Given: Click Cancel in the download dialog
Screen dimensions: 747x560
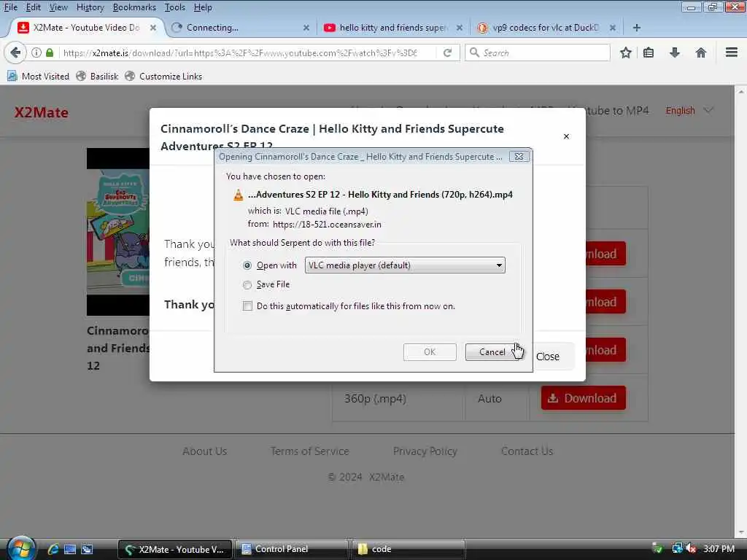Looking at the screenshot, I should pos(492,352).
